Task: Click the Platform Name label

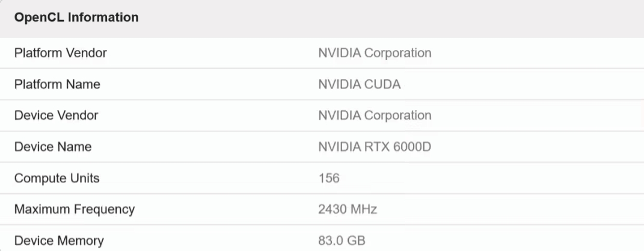Action: 57,84
